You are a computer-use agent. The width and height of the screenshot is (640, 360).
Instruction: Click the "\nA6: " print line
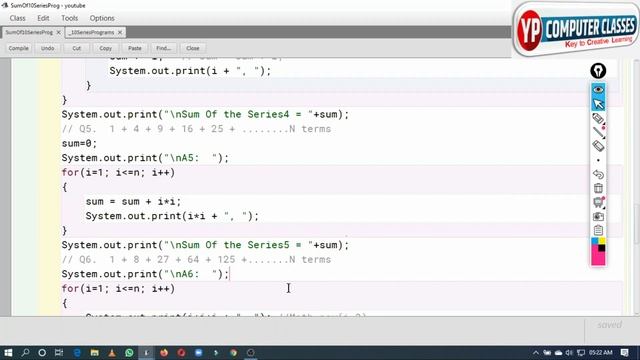pyautogui.click(x=145, y=274)
